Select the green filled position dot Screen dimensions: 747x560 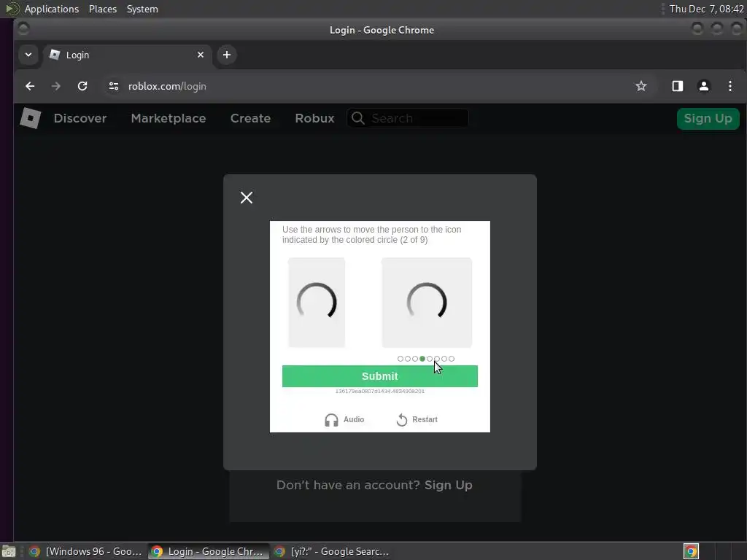422,359
